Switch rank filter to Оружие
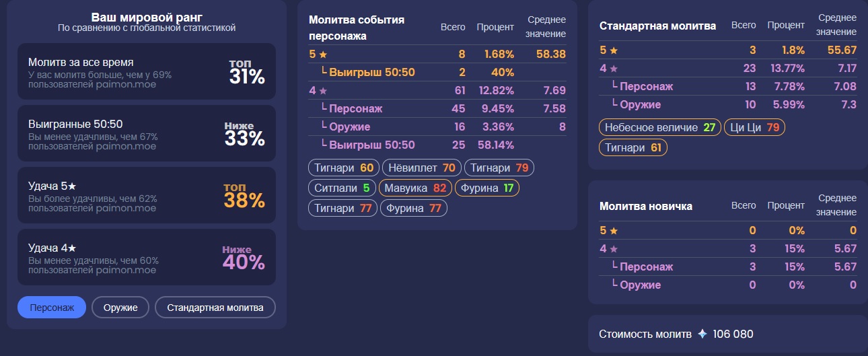The image size is (868, 356). click(x=120, y=307)
